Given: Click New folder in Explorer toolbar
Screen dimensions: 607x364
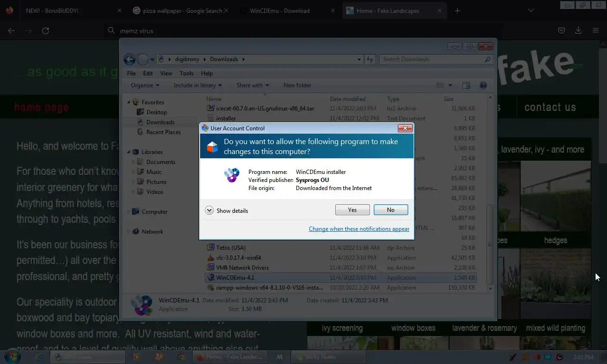Looking at the screenshot, I should (297, 85).
